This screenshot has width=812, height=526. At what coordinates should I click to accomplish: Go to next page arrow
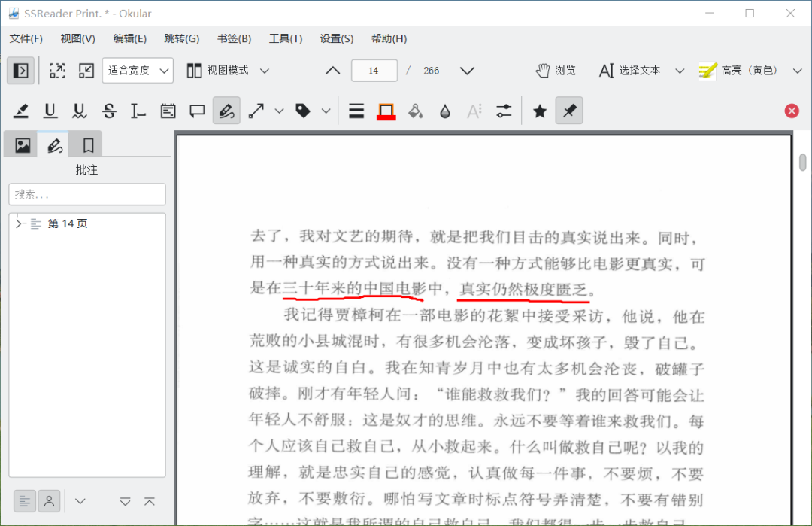(x=467, y=71)
